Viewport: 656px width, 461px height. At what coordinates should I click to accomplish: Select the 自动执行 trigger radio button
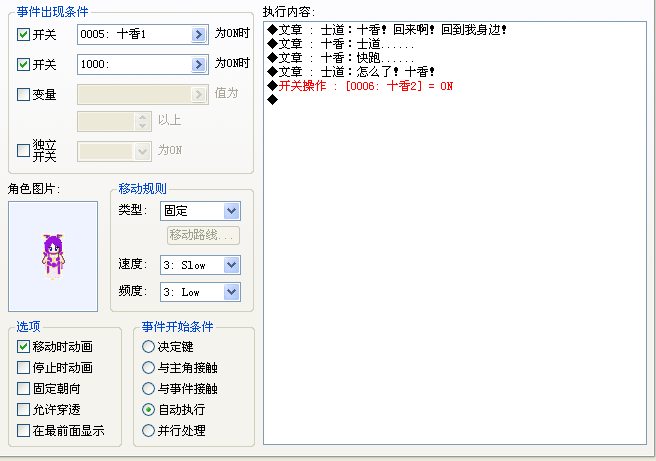(x=149, y=409)
